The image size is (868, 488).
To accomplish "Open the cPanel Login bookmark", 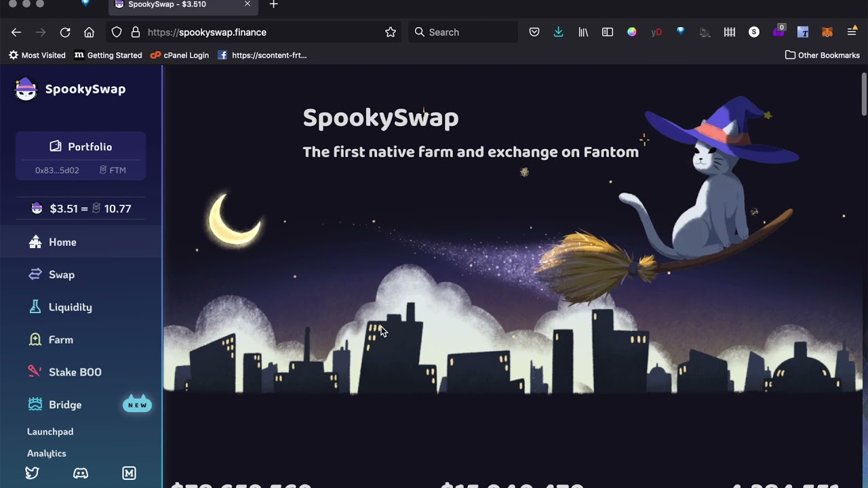I will pyautogui.click(x=180, y=55).
